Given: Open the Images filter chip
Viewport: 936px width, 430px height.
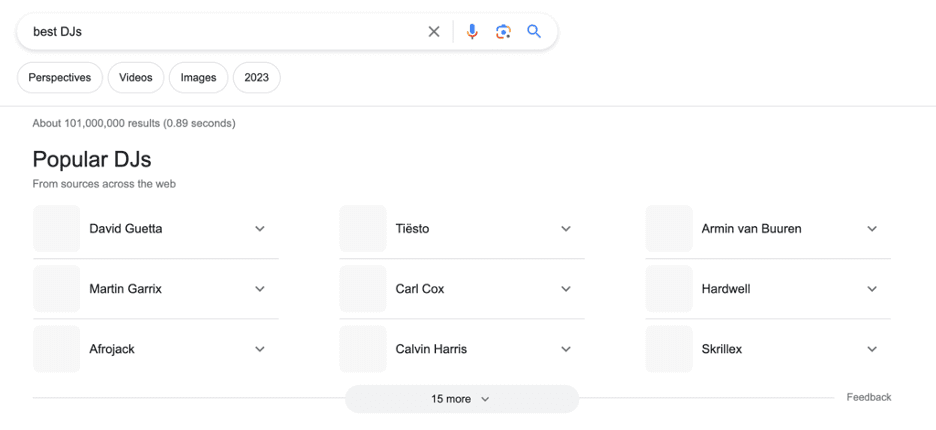Looking at the screenshot, I should 198,78.
